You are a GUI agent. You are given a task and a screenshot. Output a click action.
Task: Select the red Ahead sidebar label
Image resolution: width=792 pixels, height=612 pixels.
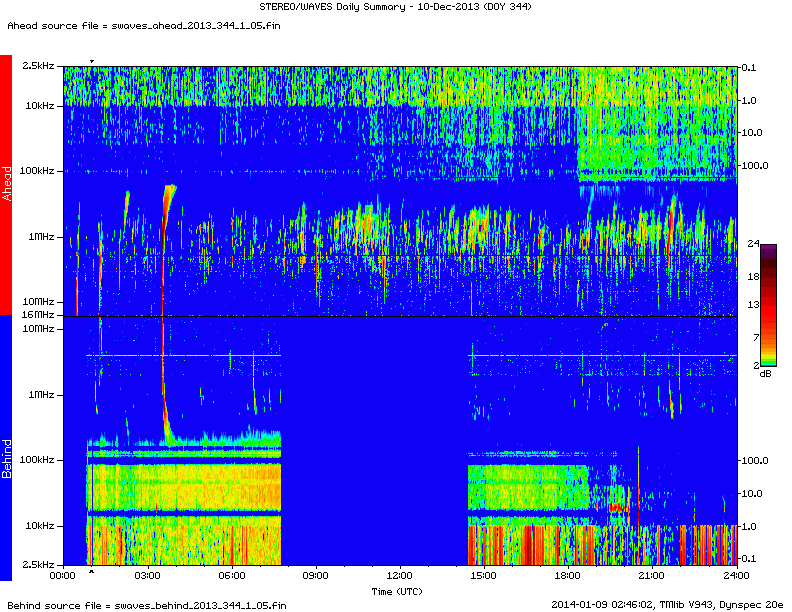(6, 185)
